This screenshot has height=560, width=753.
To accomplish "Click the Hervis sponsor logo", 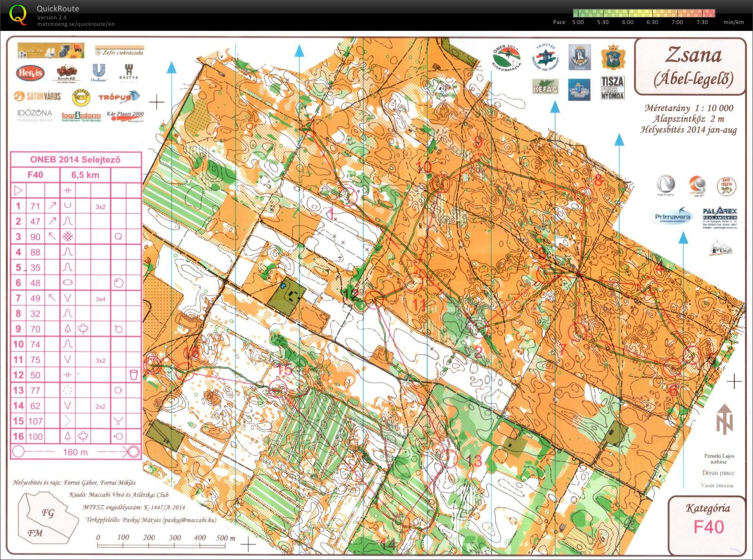I will 30,73.
